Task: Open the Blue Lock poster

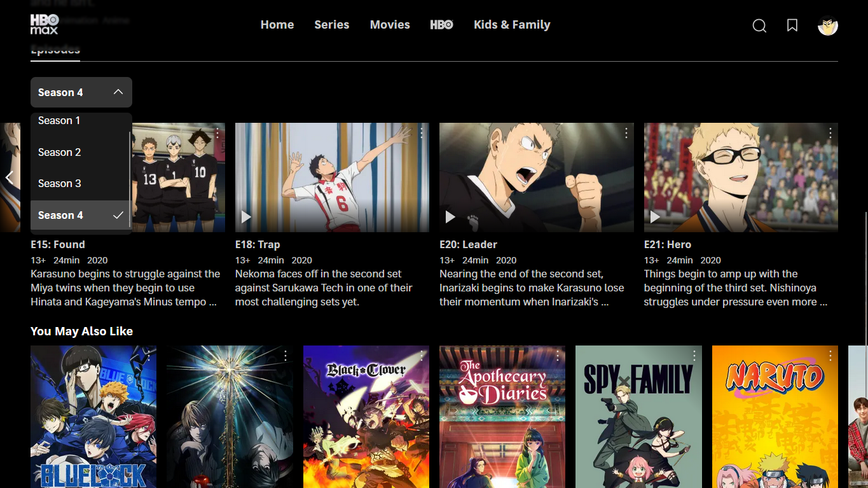Action: click(93, 417)
